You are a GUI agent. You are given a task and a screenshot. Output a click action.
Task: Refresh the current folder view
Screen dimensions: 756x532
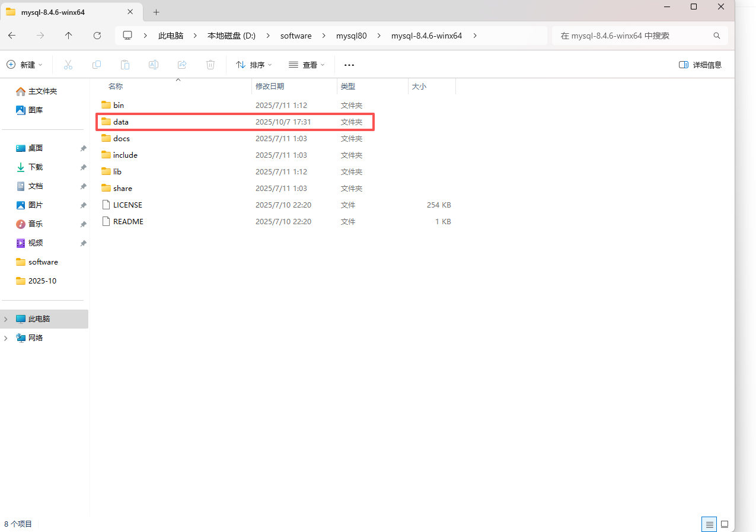coord(97,36)
